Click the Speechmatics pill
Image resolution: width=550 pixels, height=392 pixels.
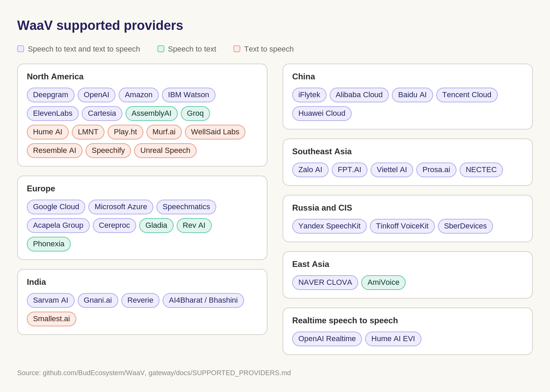point(186,207)
